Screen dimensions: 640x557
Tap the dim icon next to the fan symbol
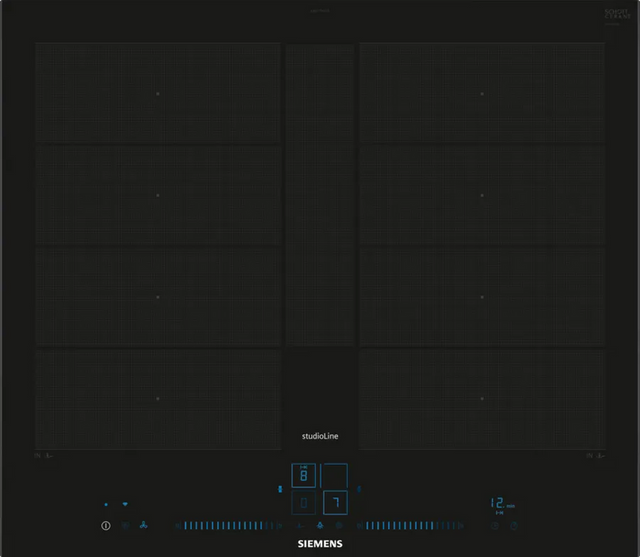pos(125,525)
